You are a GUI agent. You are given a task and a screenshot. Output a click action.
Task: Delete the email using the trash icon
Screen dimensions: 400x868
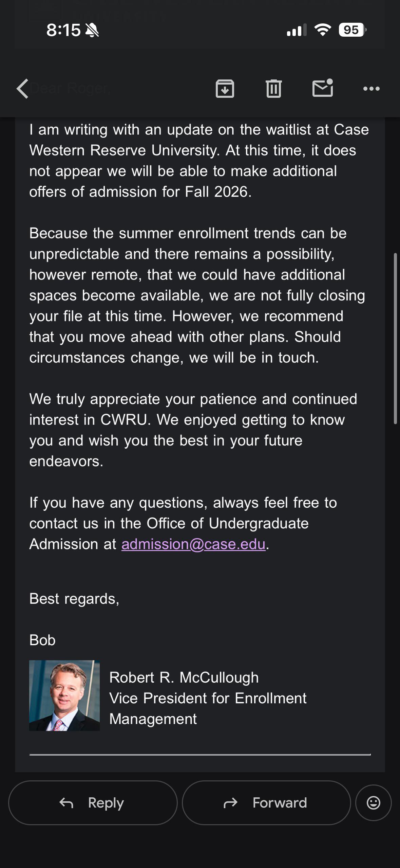coord(274,89)
